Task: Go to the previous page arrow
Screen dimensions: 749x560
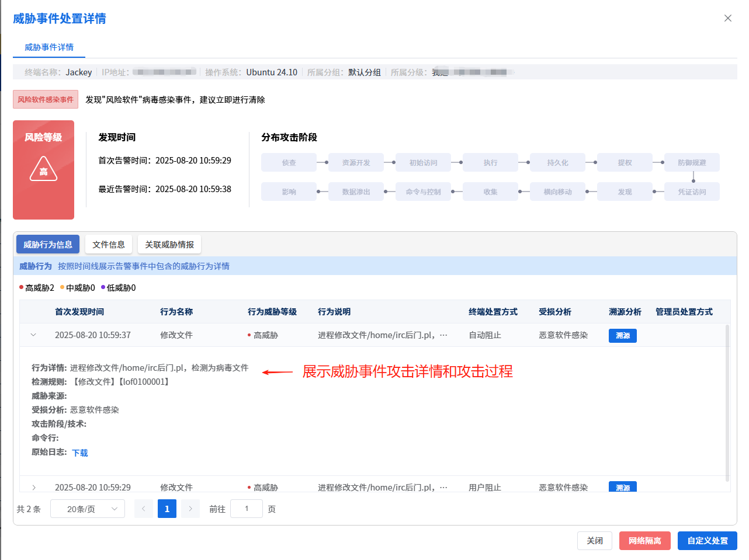Action: (144, 509)
